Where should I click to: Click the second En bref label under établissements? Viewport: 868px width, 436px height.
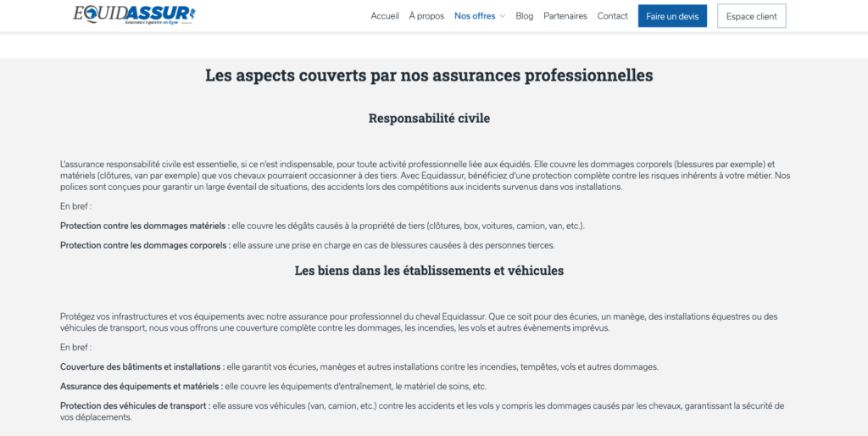pyautogui.click(x=75, y=348)
